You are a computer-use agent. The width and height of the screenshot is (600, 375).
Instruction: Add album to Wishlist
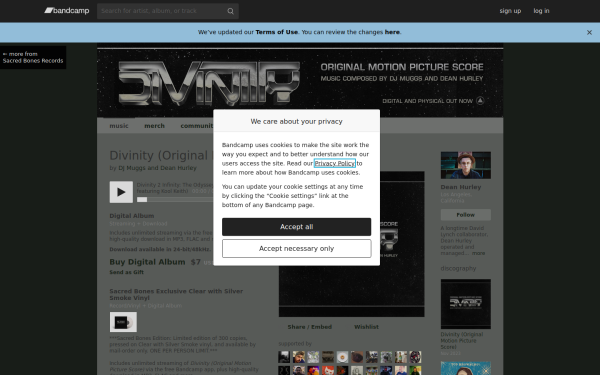(366, 327)
